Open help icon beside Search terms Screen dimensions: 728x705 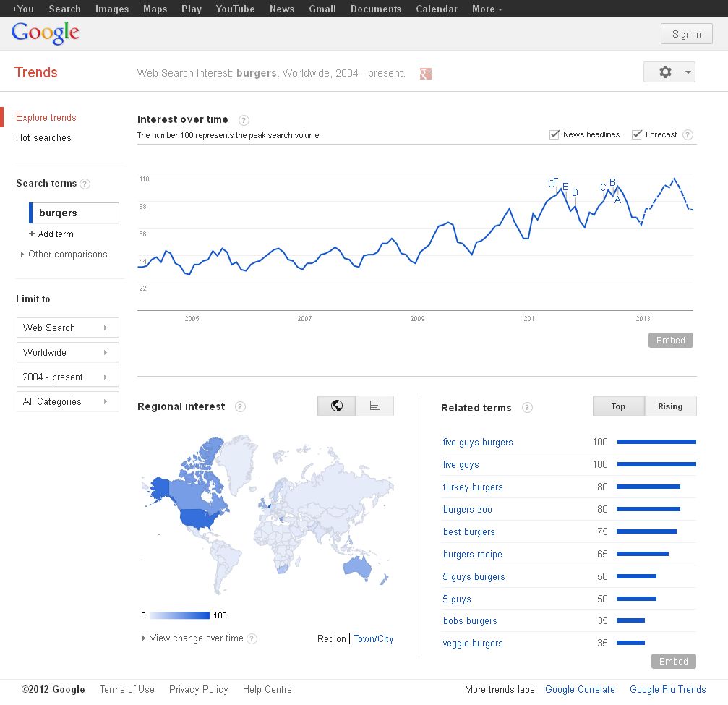coord(85,184)
